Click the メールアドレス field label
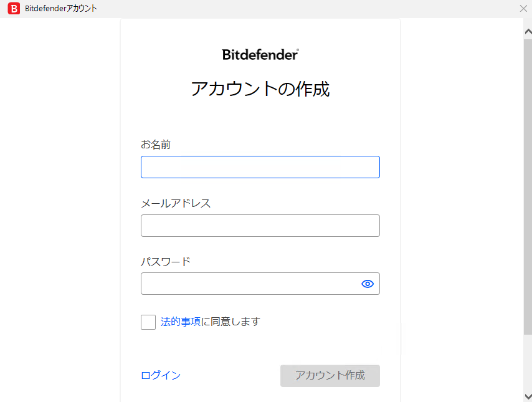532x402 pixels. [176, 203]
